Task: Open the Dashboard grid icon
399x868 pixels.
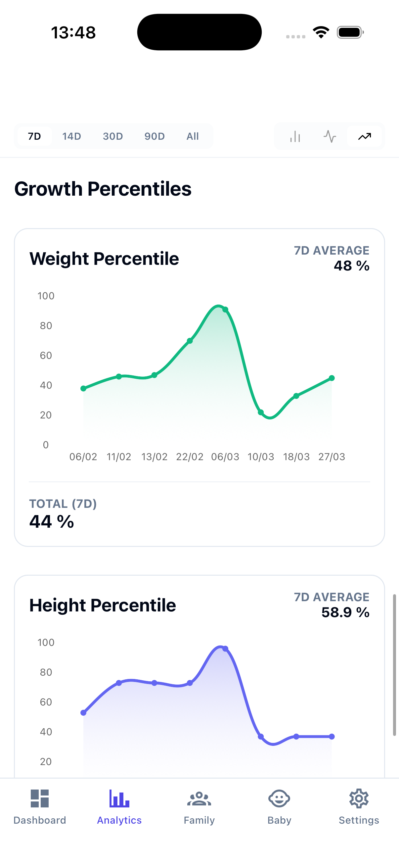Action: [40, 798]
